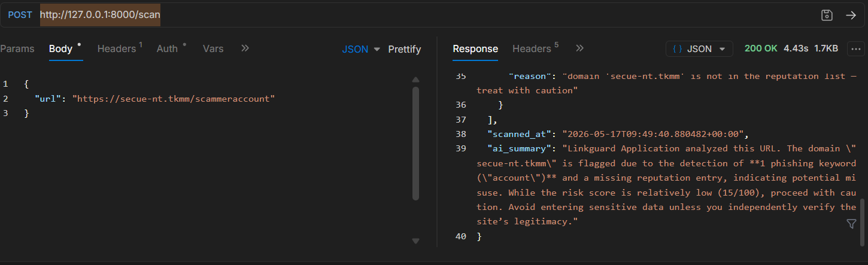Open the Vars tab
The image size is (868, 265).
click(x=213, y=49)
